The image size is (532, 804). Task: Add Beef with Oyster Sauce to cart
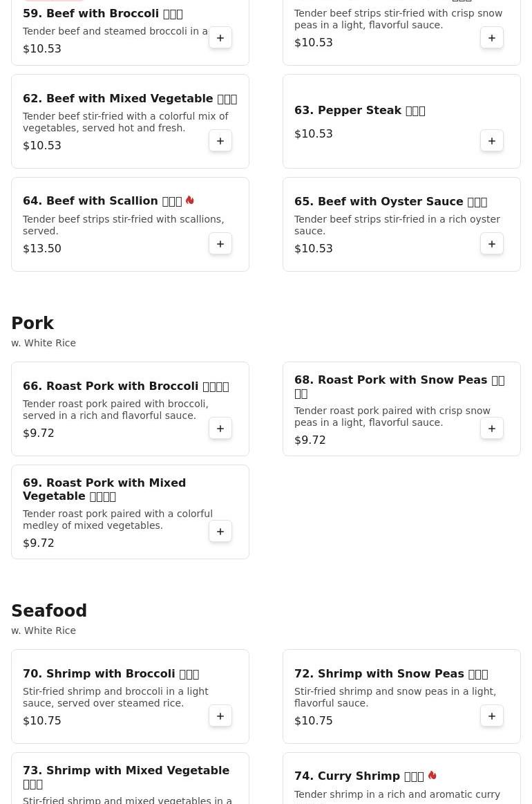coord(492,244)
